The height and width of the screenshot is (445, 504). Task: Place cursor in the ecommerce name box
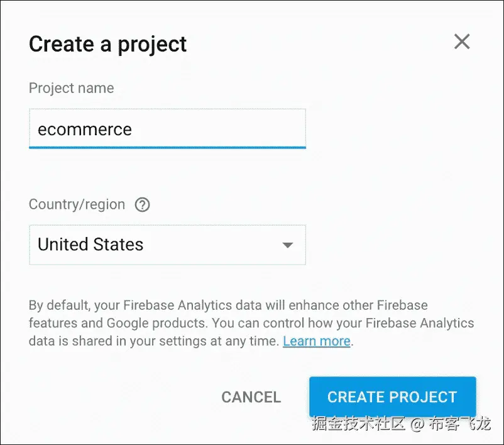point(167,129)
